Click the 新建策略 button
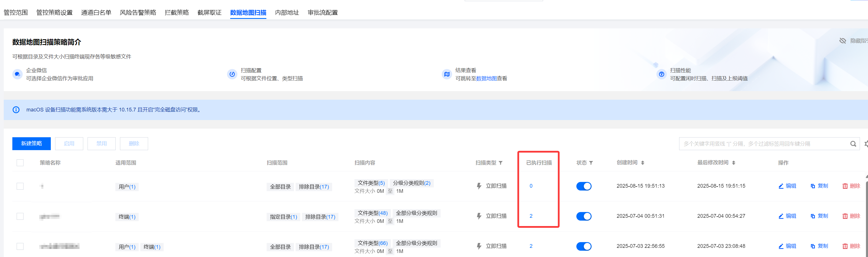Image resolution: width=868 pixels, height=257 pixels. 31,144
